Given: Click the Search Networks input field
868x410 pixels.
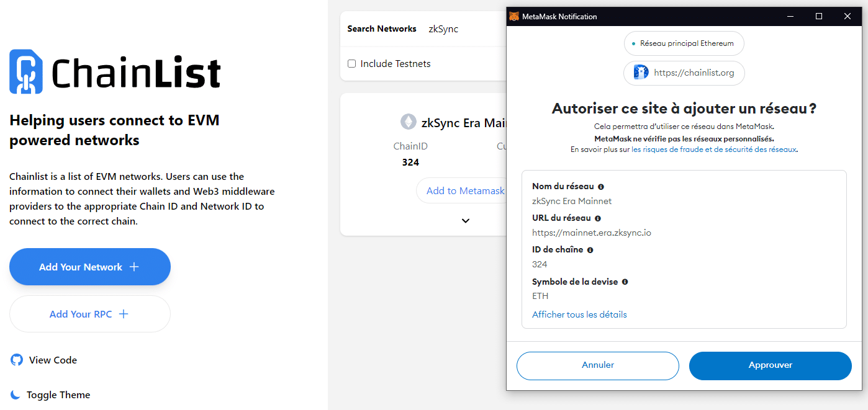Looking at the screenshot, I should 443,29.
